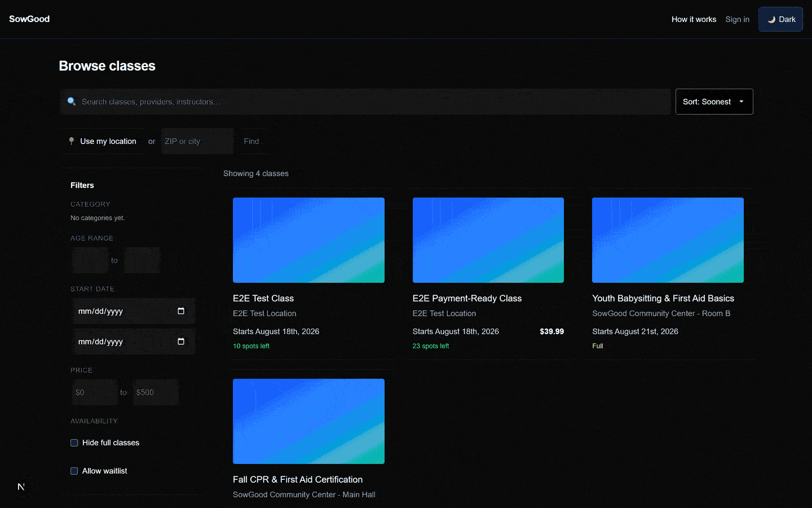Click Fall CPR & First Aid Certification title
Image resolution: width=812 pixels, height=508 pixels.
pos(298,479)
